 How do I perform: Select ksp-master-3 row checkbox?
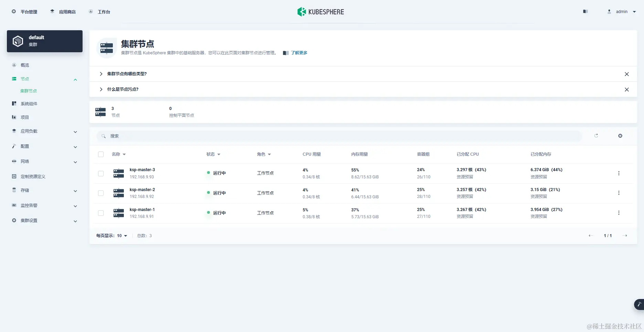pos(101,174)
